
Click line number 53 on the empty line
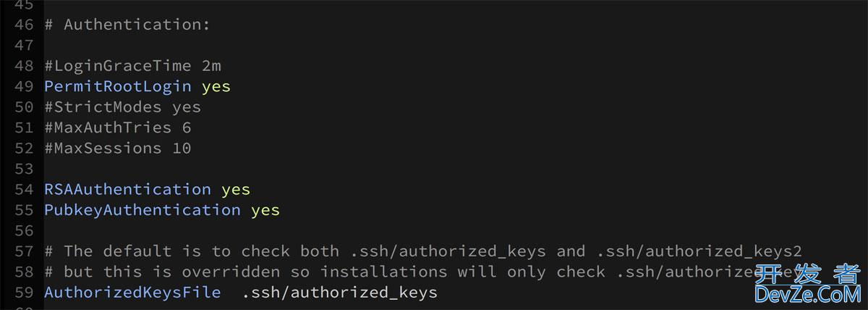pyautogui.click(x=24, y=169)
